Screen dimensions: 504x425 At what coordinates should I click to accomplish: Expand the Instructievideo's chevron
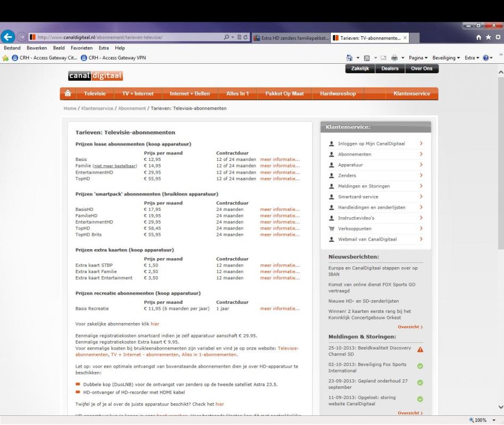(421, 217)
